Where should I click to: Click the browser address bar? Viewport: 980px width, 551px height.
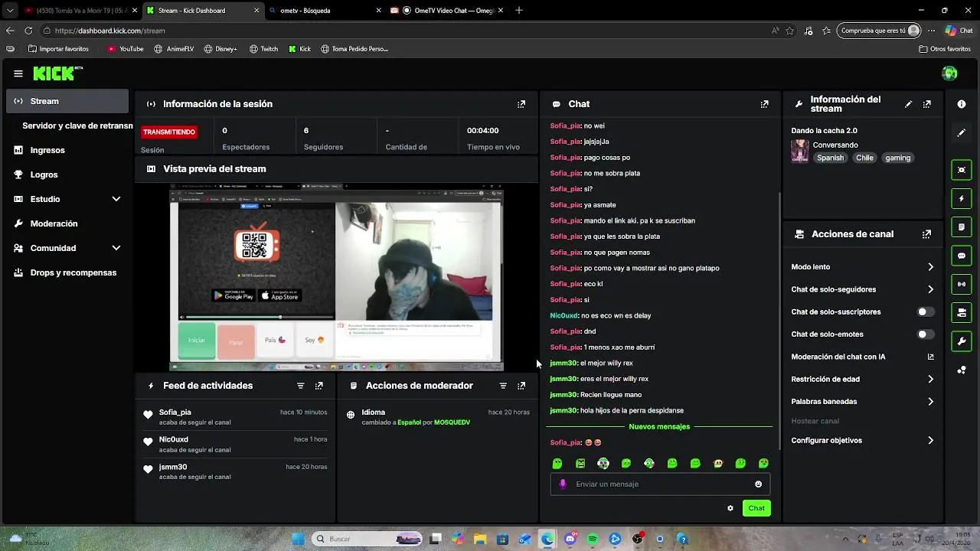(x=406, y=31)
